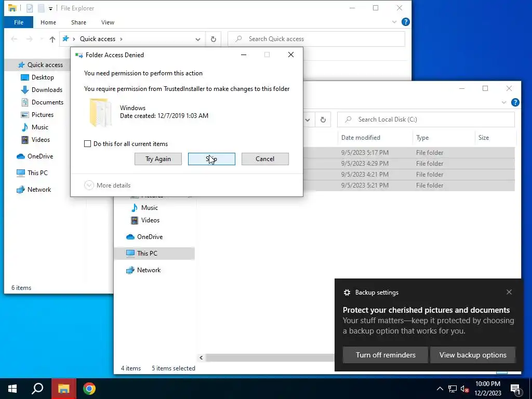Select Documents in the left sidebar

click(42, 102)
